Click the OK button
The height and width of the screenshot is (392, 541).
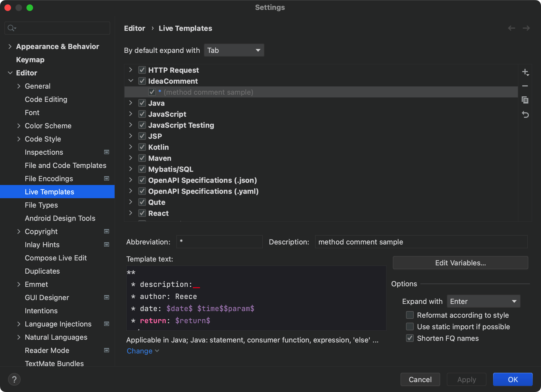coord(513,379)
